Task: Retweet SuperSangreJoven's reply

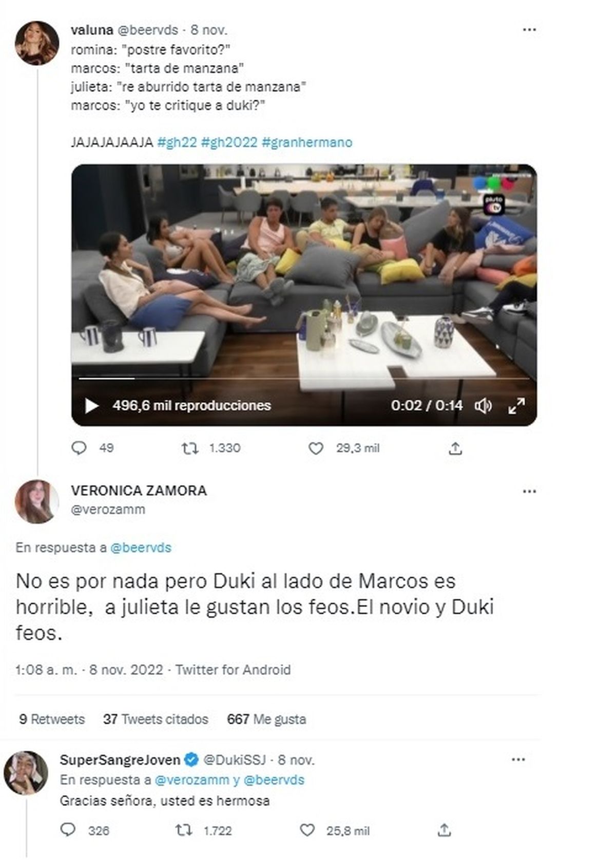Action: point(182,830)
